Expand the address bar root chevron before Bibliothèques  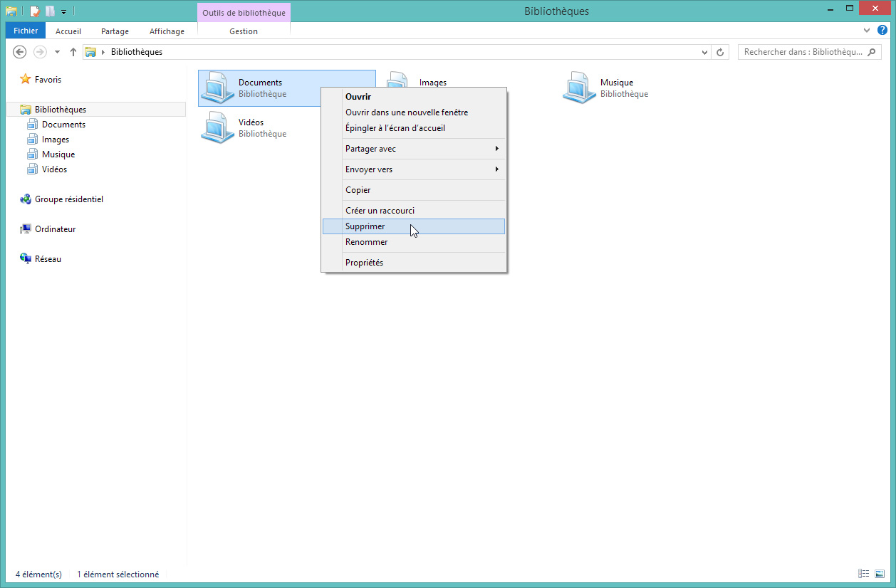(x=103, y=52)
